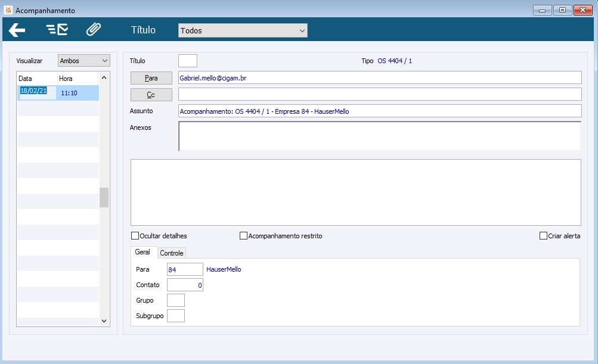Click the back arrow icon

(x=17, y=30)
